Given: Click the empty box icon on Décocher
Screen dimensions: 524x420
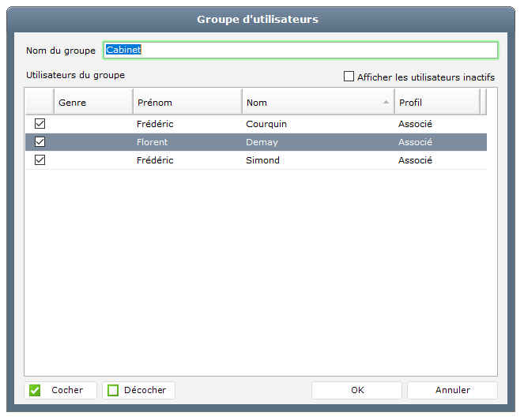Looking at the screenshot, I should (113, 390).
